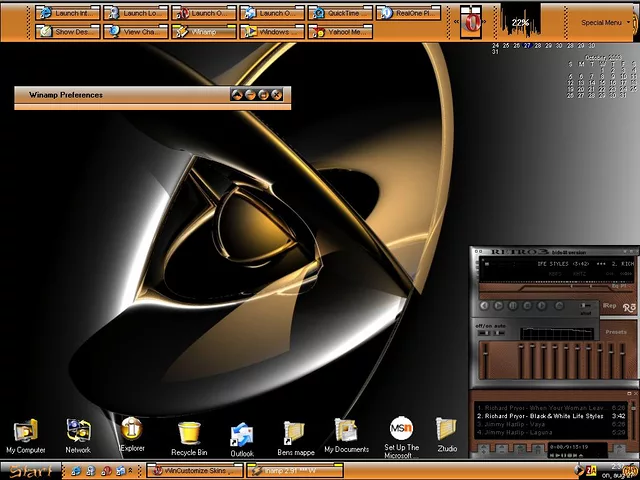
Task: Click the Set Up The Microsoft MSN icon
Action: (x=401, y=430)
